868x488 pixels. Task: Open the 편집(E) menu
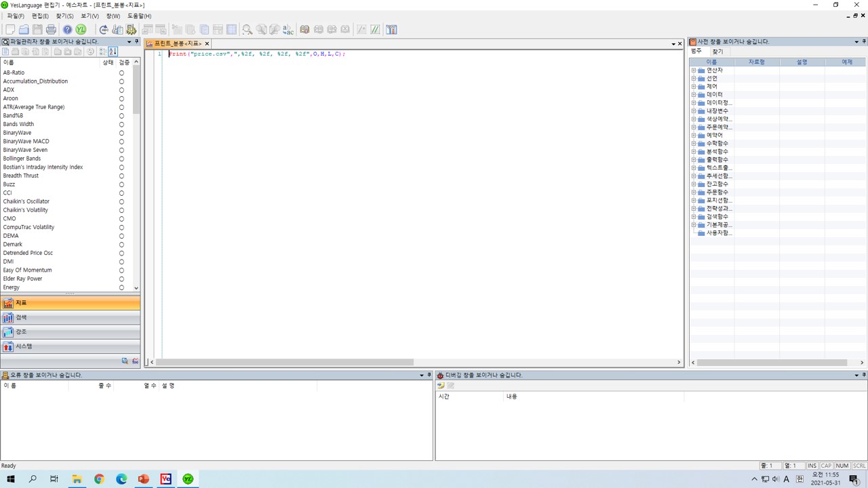tap(40, 16)
